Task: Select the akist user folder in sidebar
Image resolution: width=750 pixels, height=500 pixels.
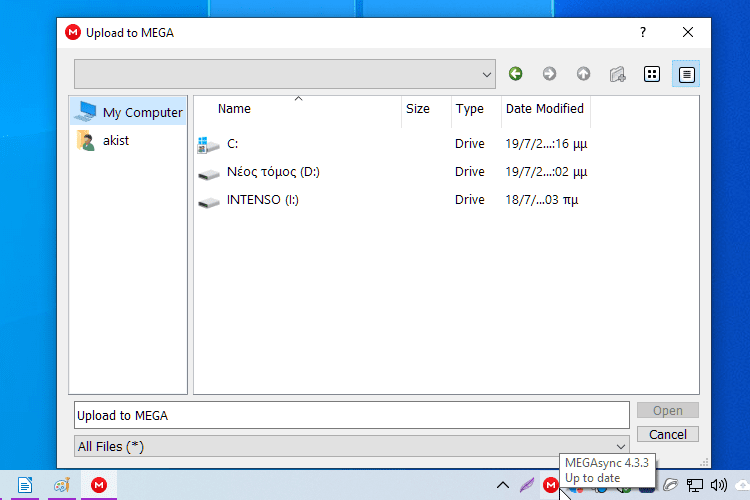Action: [x=129, y=140]
